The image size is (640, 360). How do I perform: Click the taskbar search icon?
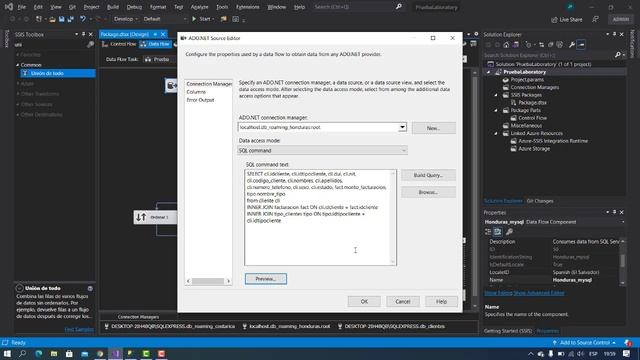pyautogui.click(x=22, y=354)
